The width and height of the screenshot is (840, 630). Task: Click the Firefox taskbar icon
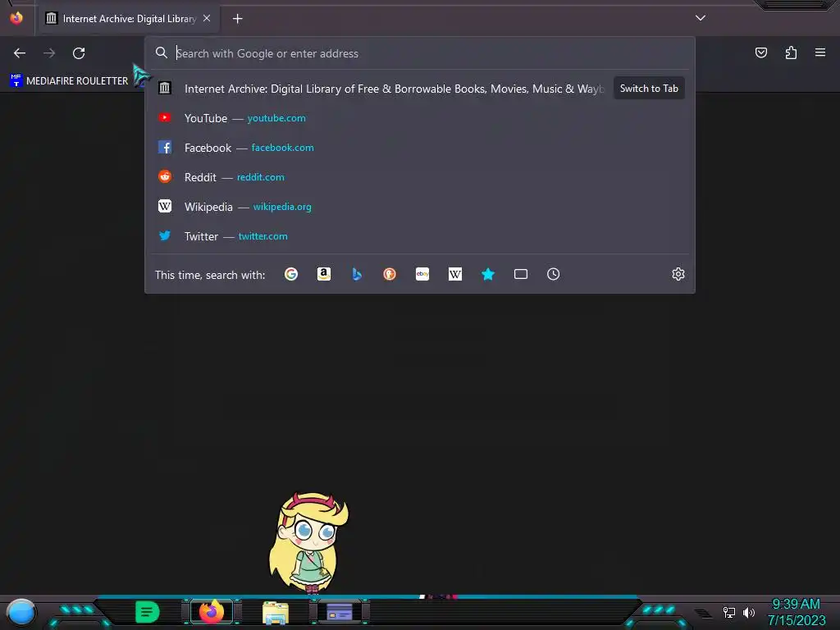point(212,612)
